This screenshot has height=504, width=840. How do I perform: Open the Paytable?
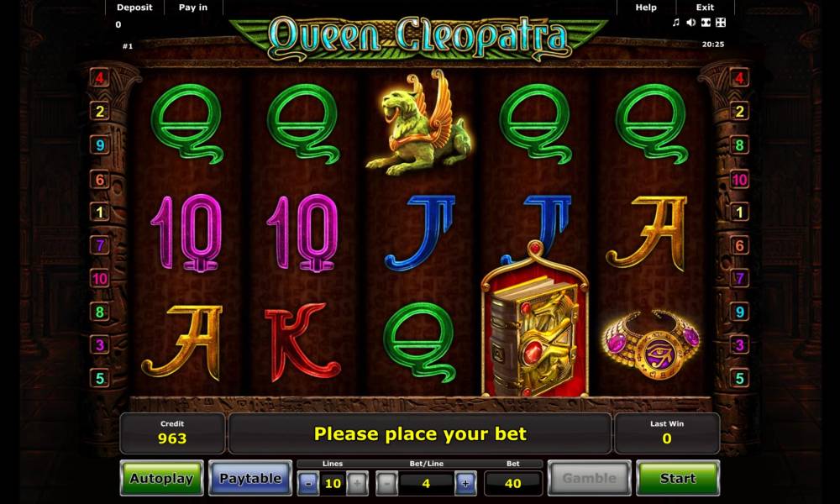click(250, 478)
